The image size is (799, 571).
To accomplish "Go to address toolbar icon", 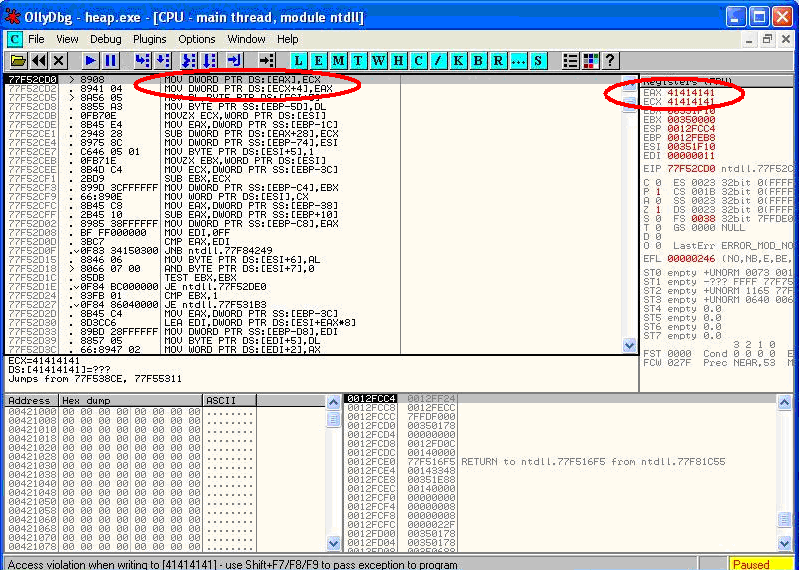I will pyautogui.click(x=267, y=61).
